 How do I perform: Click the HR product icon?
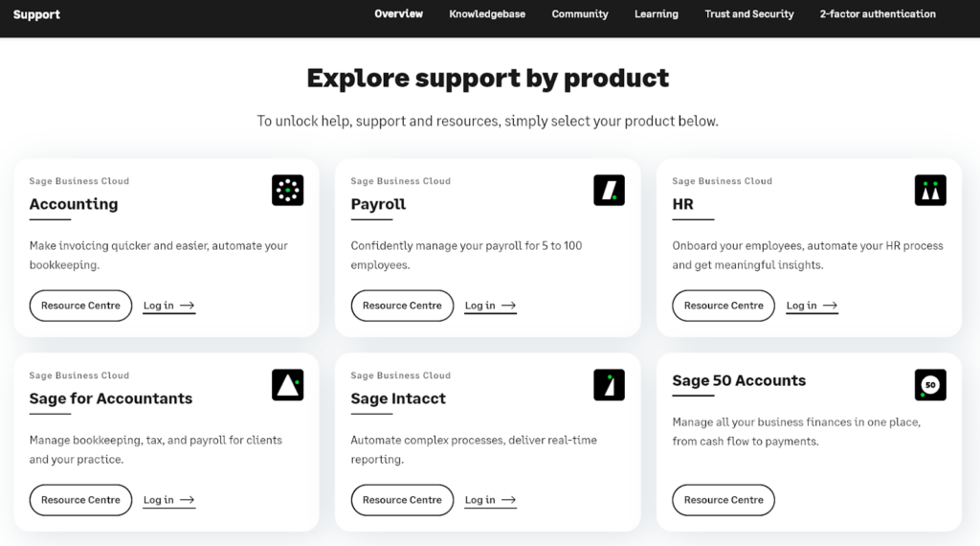(x=930, y=190)
